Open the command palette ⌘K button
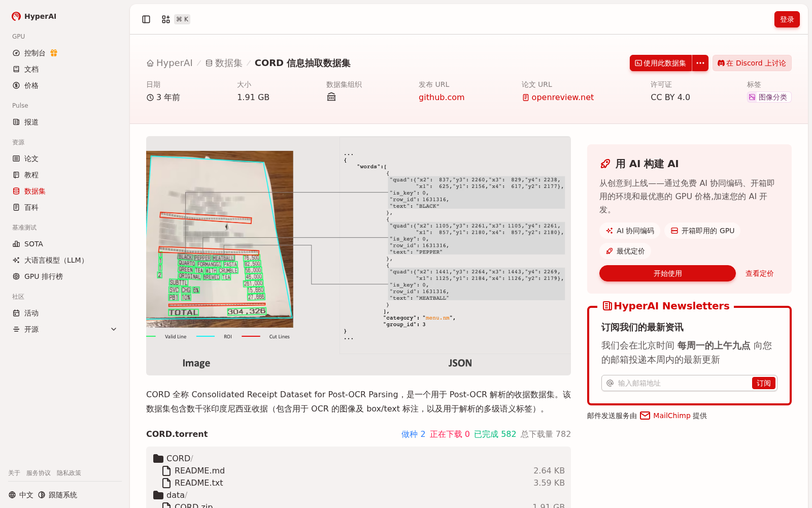The image size is (812, 508). coord(175,19)
